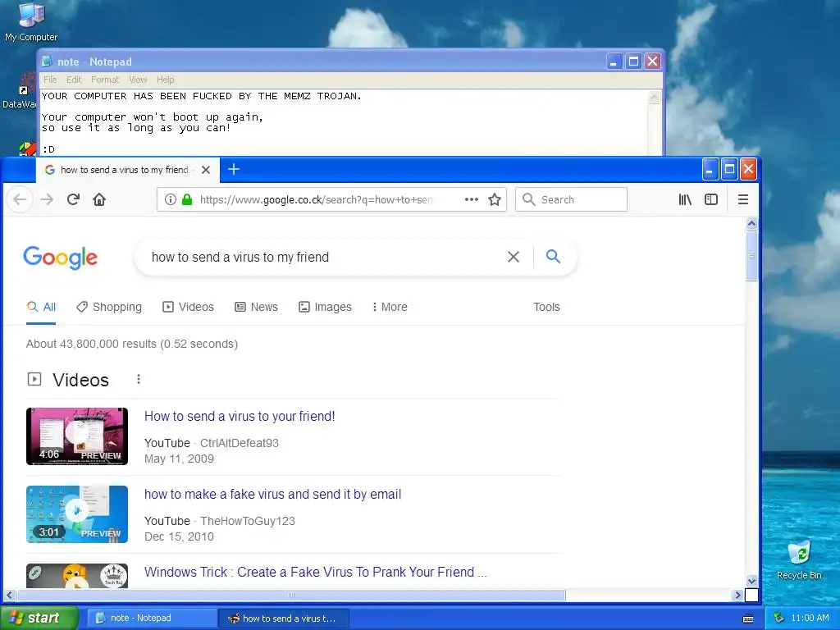840x630 pixels.
Task: Open Notepad Help menu
Action: (x=166, y=80)
